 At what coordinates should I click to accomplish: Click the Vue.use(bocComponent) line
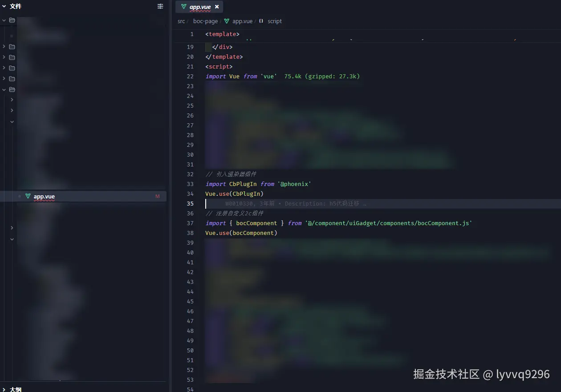(241, 233)
